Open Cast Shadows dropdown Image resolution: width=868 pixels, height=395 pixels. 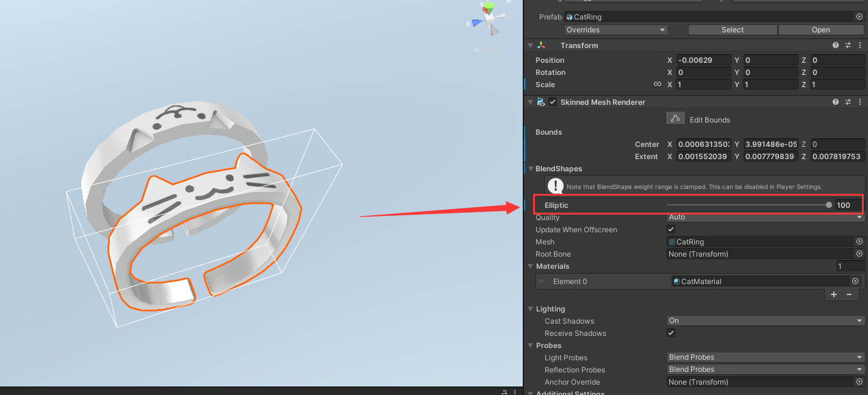[x=766, y=321]
